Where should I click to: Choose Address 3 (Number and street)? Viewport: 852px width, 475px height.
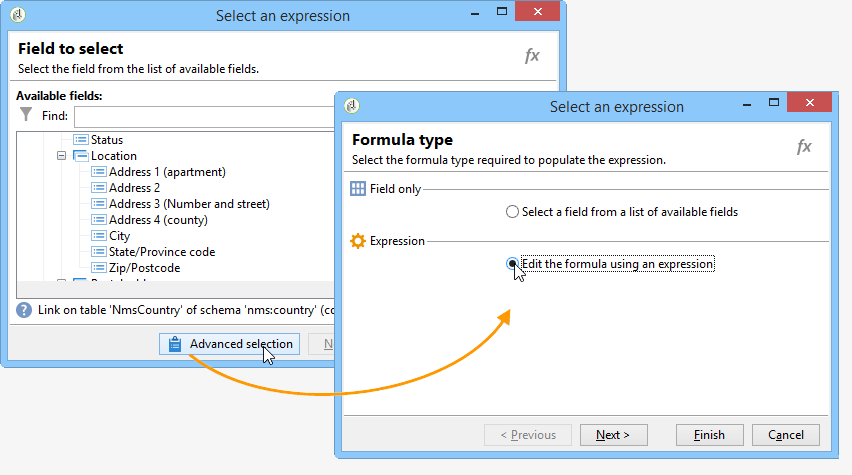[189, 204]
